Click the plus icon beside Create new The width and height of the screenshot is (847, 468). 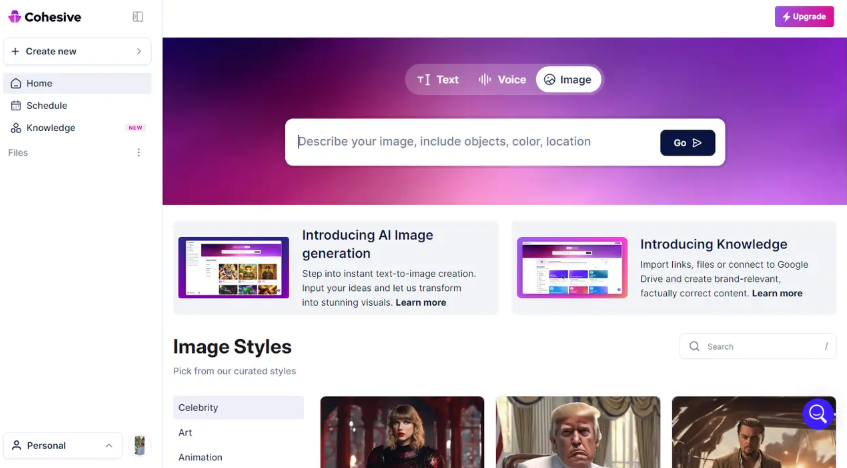[x=15, y=51]
